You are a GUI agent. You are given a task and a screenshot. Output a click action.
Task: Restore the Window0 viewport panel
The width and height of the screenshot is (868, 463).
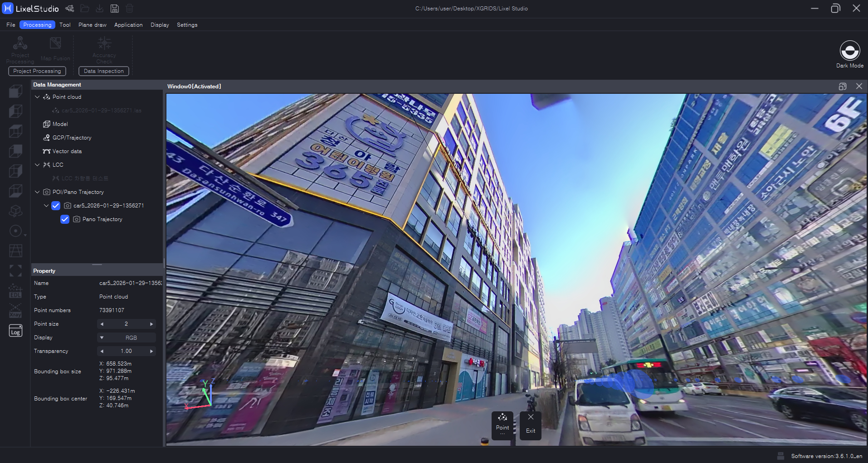[843, 87]
